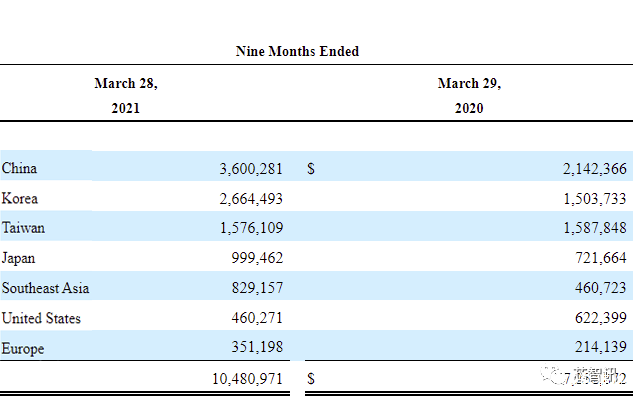Click the Korea row label
The height and width of the screenshot is (403, 638).
[x=20, y=199]
